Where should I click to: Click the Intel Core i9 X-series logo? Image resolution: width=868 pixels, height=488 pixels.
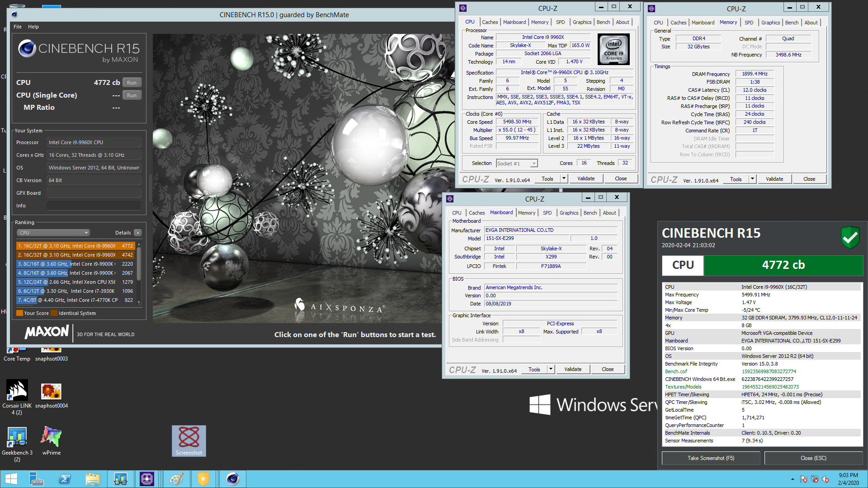coord(614,50)
